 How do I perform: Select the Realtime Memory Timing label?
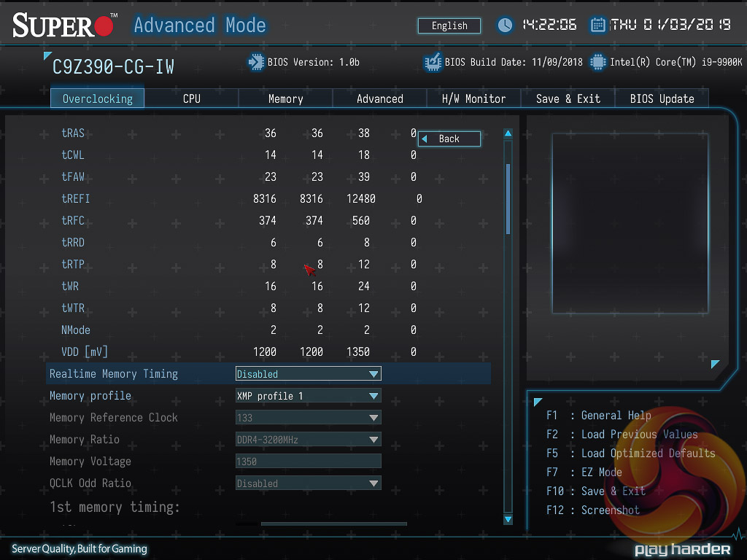(x=113, y=374)
